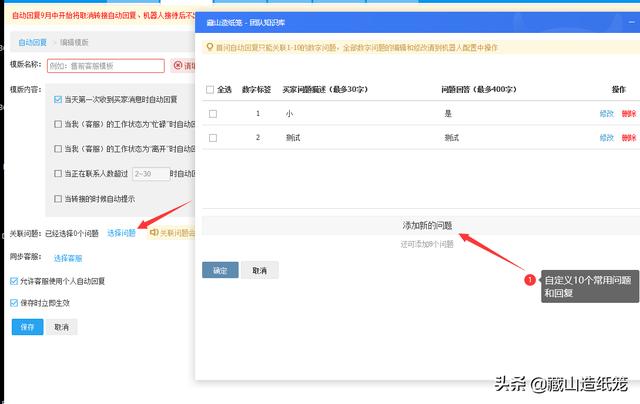640x404 pixels.
Task: Click the 模版名称 input field
Action: point(106,66)
